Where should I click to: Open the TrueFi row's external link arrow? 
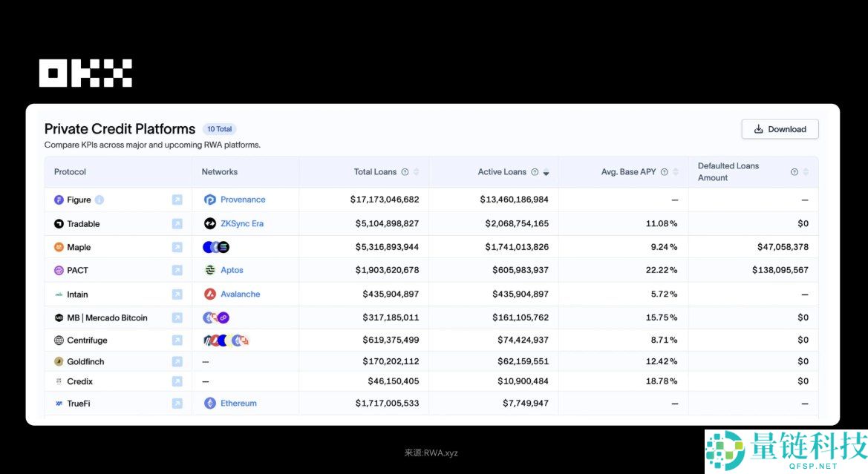(177, 404)
